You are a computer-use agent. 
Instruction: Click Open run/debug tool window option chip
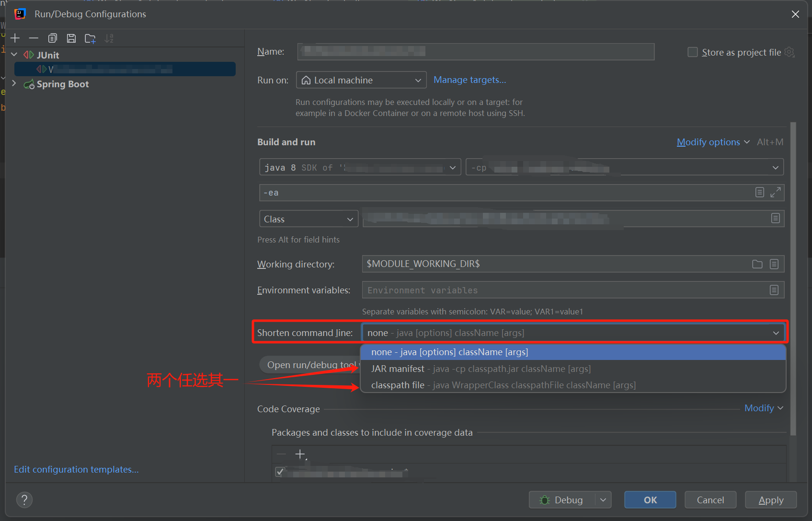coord(310,365)
